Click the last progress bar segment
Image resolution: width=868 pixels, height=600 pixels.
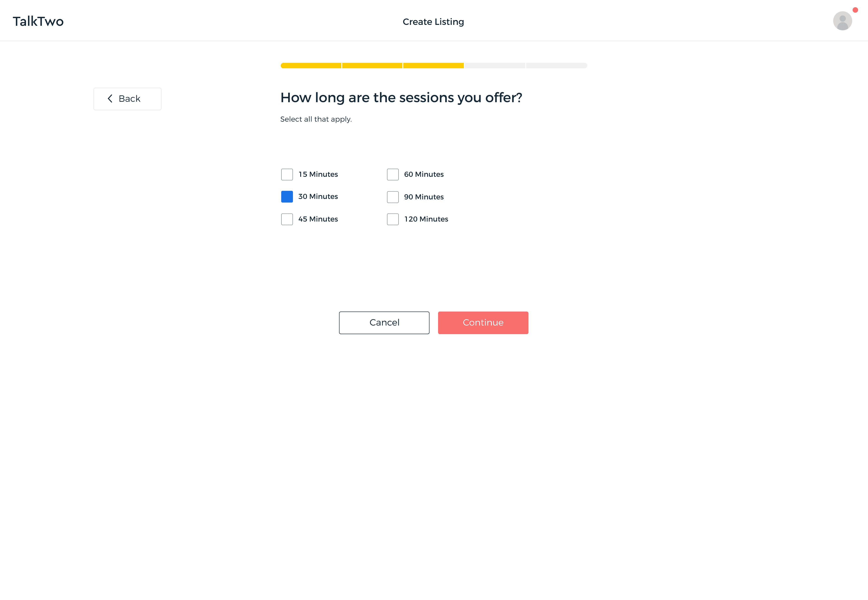coord(556,65)
